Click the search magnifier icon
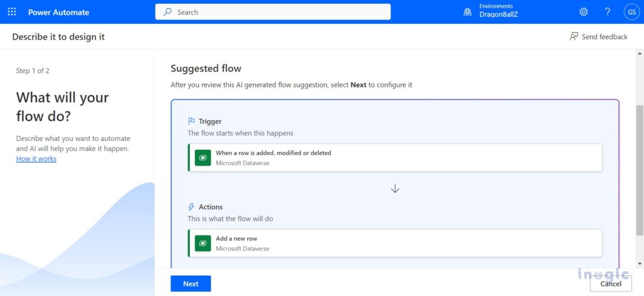This screenshot has width=644, height=296. pos(167,12)
